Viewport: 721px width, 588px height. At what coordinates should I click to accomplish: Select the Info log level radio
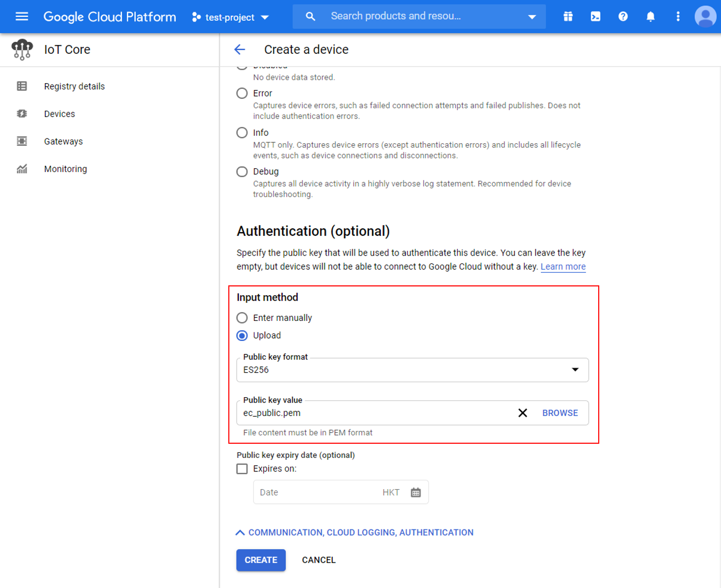coord(242,133)
